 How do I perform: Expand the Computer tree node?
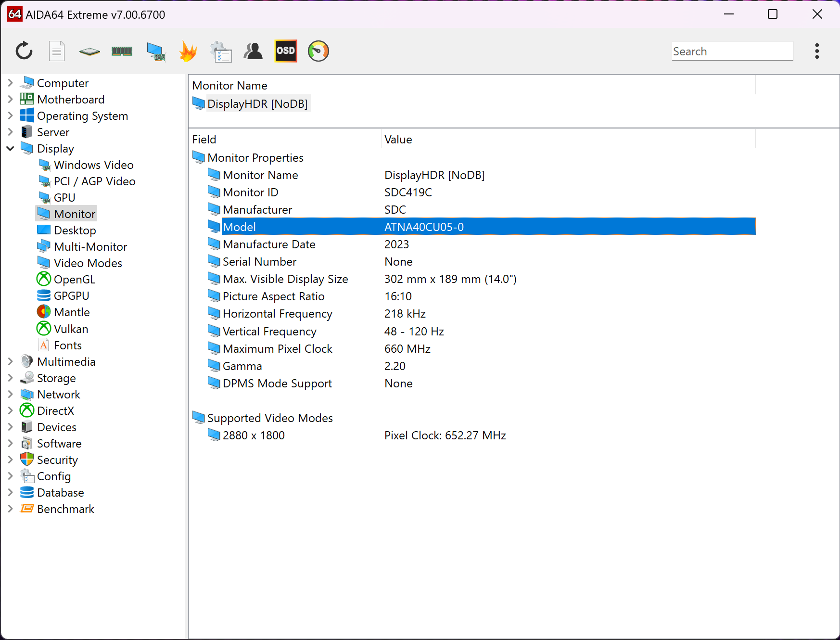pyautogui.click(x=10, y=83)
